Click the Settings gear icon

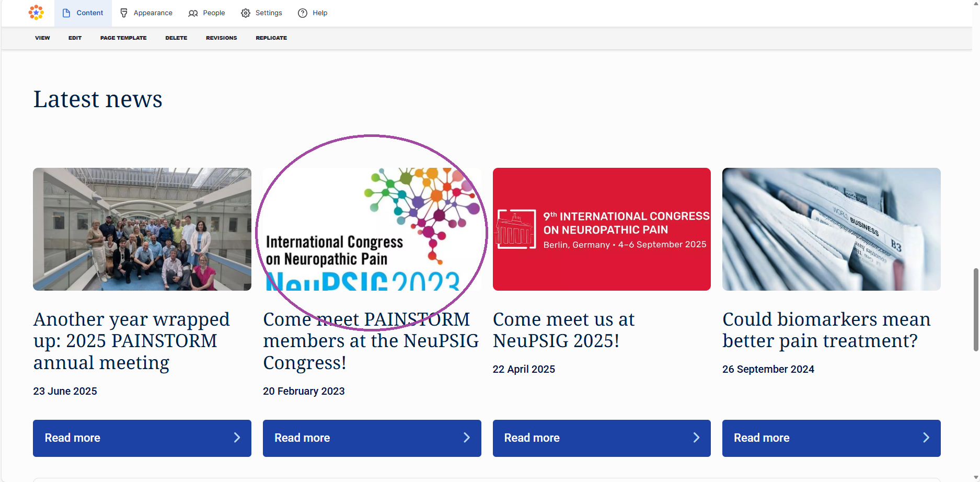coord(246,13)
